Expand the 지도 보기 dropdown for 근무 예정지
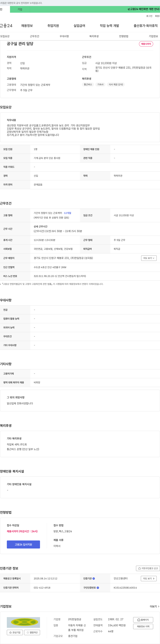Screen dimensions: 160x644 click(149, 258)
